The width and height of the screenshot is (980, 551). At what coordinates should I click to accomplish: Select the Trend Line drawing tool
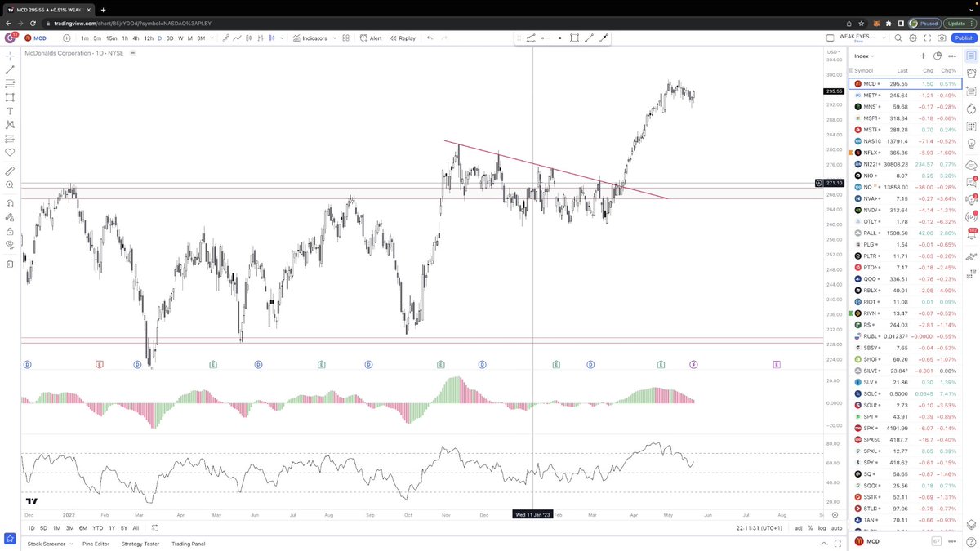coord(10,70)
